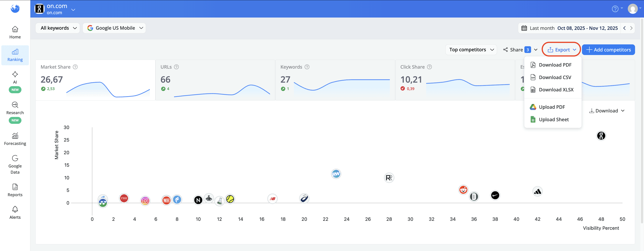
Task: Click the Market Share info icon
Action: pyautogui.click(x=75, y=67)
